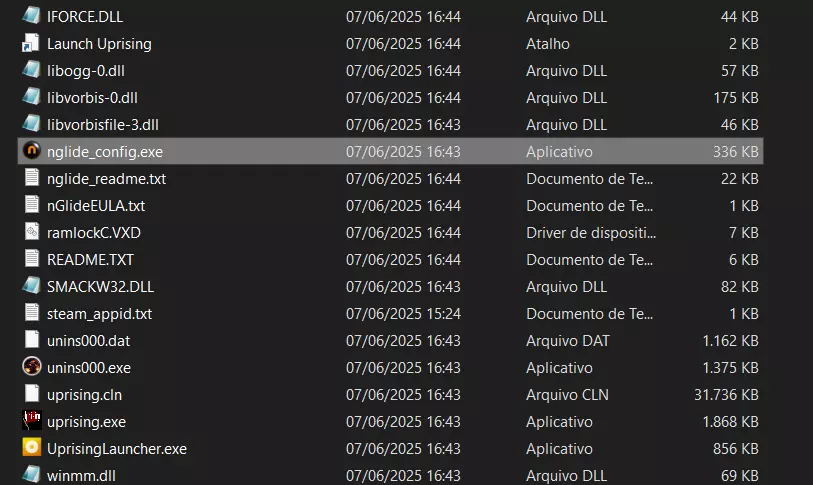
Task: Click the 82 KB size cell
Action: pos(740,286)
